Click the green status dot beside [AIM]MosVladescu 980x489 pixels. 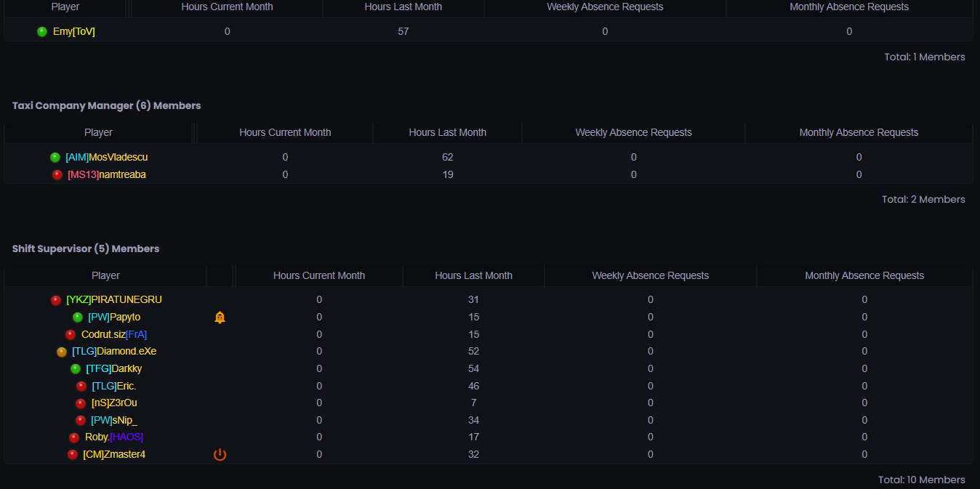point(55,158)
